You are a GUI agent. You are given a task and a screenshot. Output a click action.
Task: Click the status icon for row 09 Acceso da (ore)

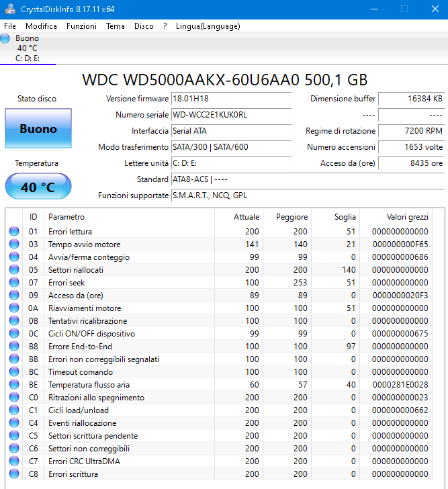click(x=14, y=295)
